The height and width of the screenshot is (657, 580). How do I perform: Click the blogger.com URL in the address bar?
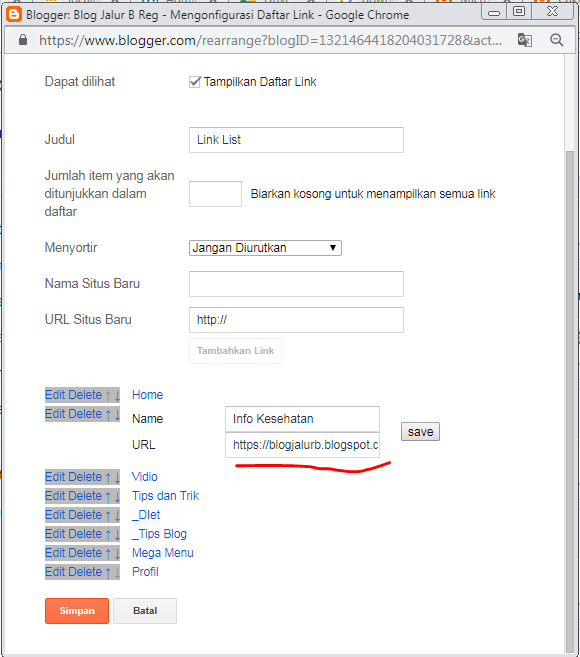pos(270,40)
